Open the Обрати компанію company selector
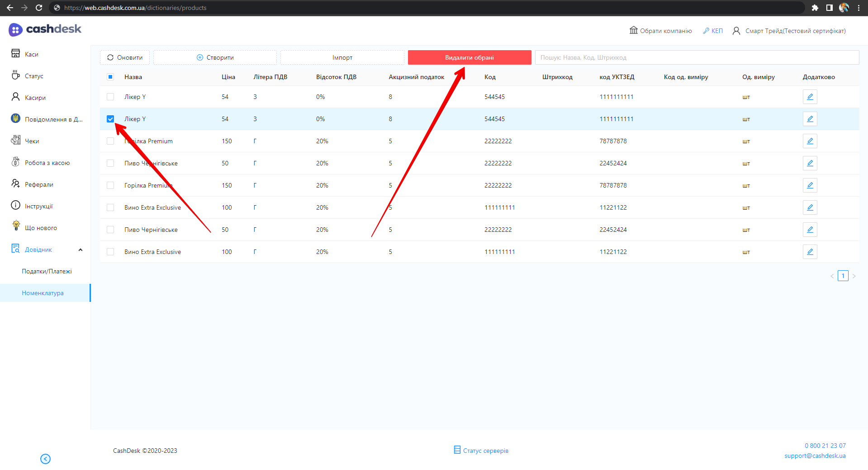Viewport: 868px width, 470px height. [660, 31]
